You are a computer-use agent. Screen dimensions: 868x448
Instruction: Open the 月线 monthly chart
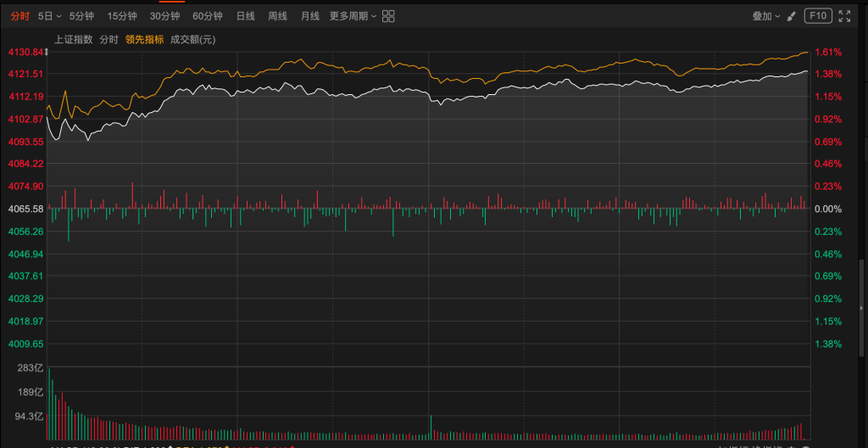[x=310, y=16]
